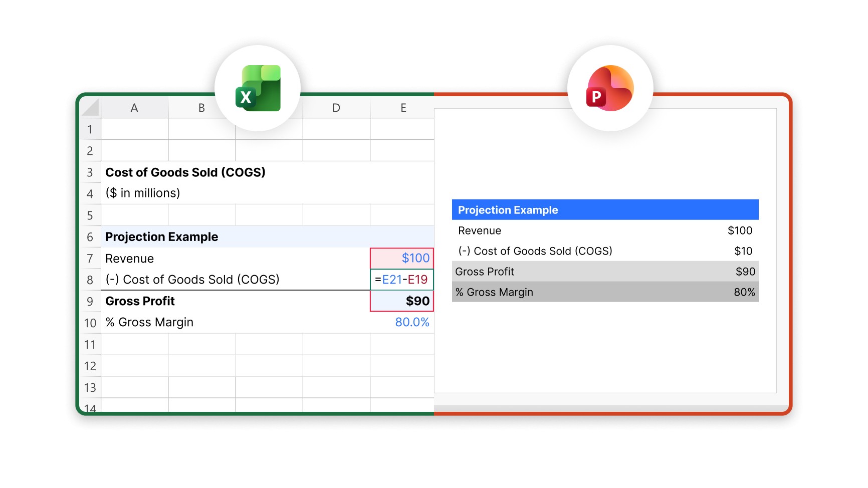Select row 12 header in the spreadsheet

(x=90, y=366)
